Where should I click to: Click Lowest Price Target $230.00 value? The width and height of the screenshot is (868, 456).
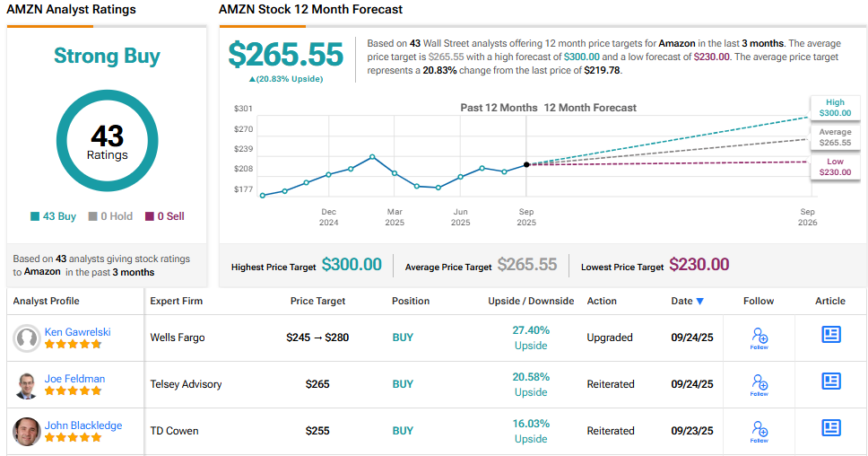point(699,265)
